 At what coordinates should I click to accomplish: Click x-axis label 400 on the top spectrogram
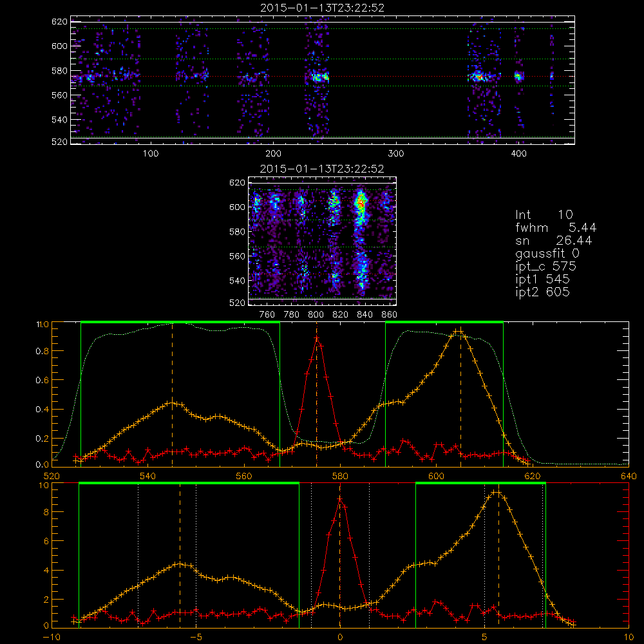[518, 154]
